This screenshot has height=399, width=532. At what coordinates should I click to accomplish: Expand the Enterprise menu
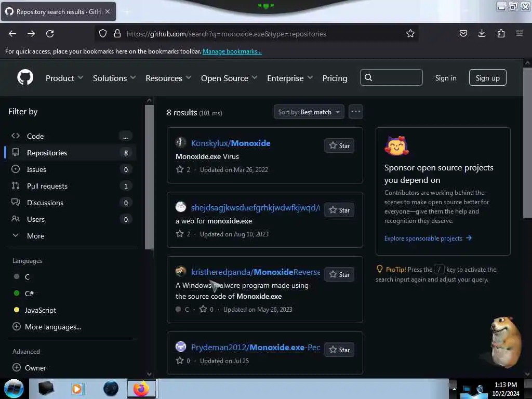pyautogui.click(x=290, y=78)
